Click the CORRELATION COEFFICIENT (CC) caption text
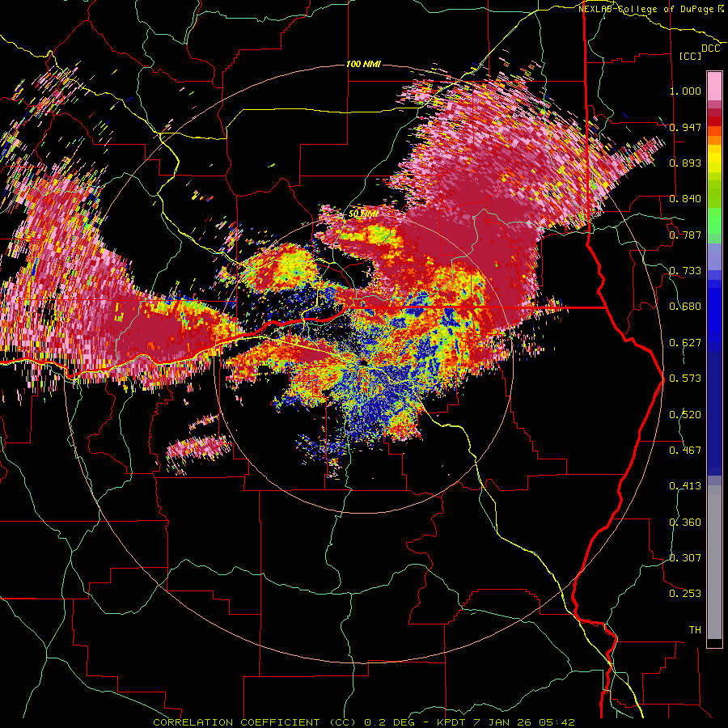The width and height of the screenshot is (728, 728). (255, 722)
